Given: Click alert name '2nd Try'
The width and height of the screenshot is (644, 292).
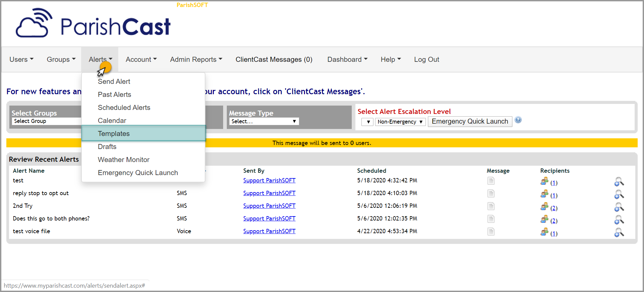Looking at the screenshot, I should tap(23, 206).
